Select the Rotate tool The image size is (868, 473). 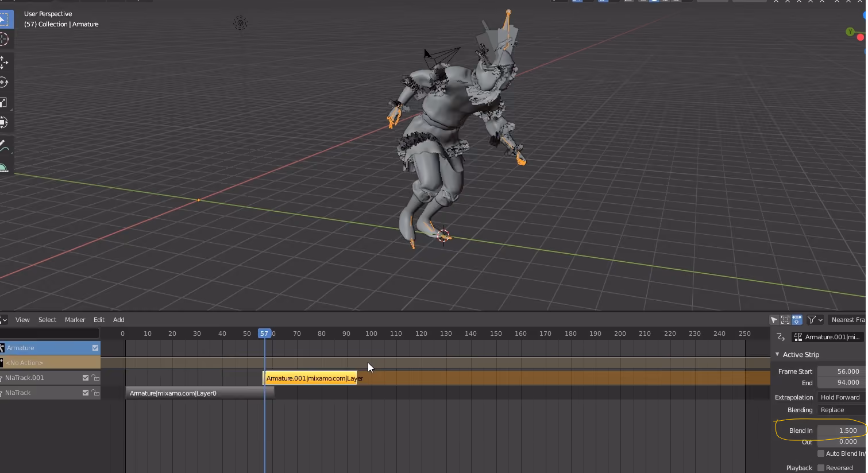(x=3, y=82)
